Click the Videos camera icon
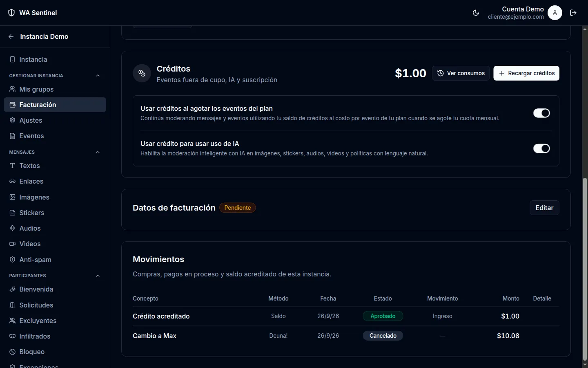Viewport: 588px width, 368px height. [x=13, y=244]
